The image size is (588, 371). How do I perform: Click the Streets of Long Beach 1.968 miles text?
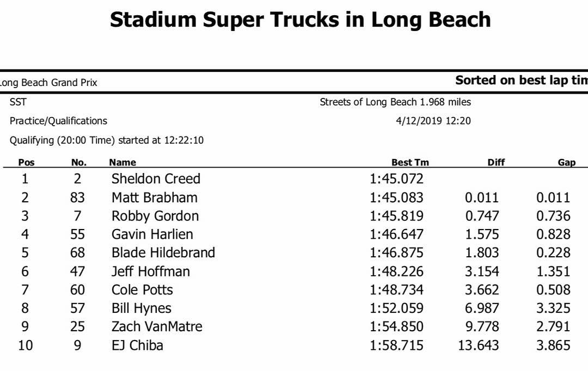[x=395, y=102]
